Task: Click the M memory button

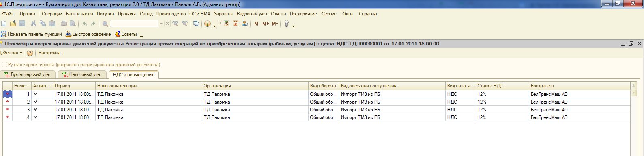Action: point(256,24)
